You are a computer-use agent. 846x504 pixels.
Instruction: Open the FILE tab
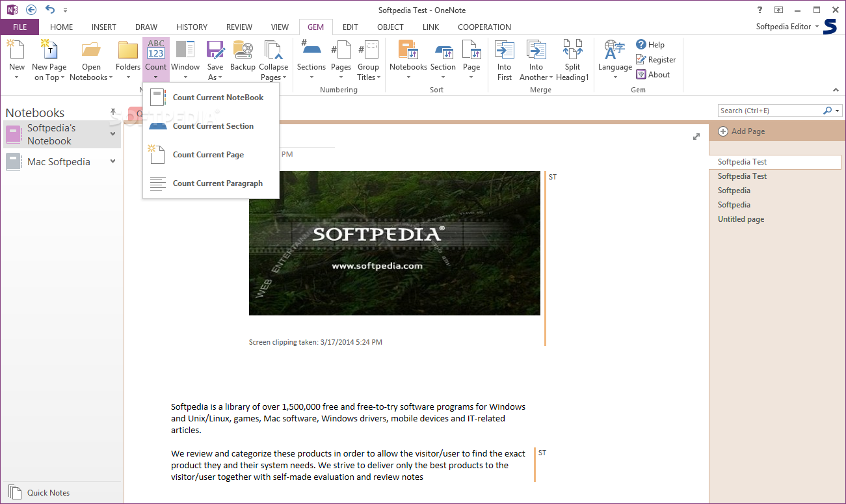click(x=20, y=27)
